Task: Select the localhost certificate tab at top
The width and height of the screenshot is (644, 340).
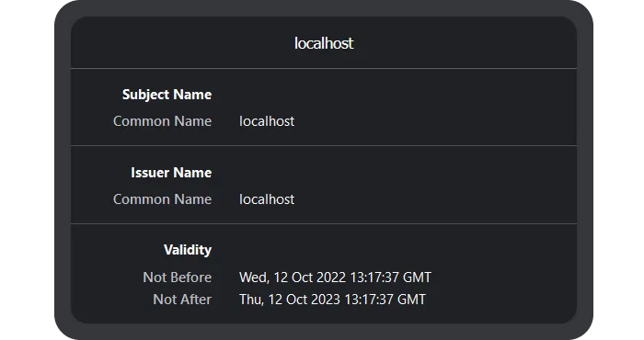Action: click(324, 43)
